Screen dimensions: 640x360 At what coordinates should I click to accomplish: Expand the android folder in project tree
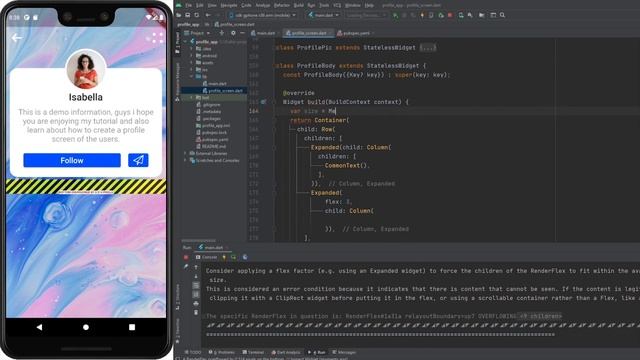click(191, 56)
